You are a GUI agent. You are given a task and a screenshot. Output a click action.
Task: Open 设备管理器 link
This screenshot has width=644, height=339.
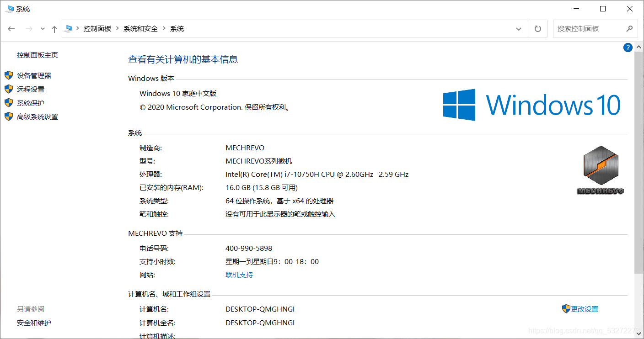34,75
